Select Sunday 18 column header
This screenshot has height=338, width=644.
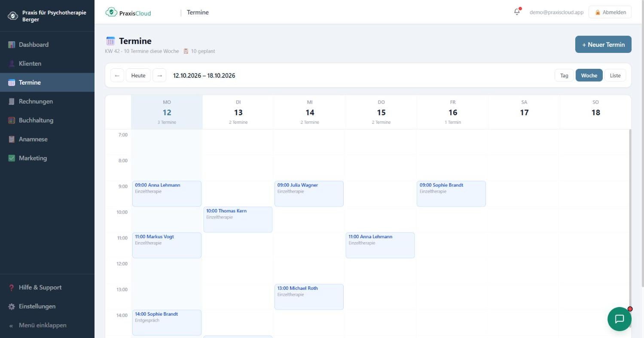[595, 112]
